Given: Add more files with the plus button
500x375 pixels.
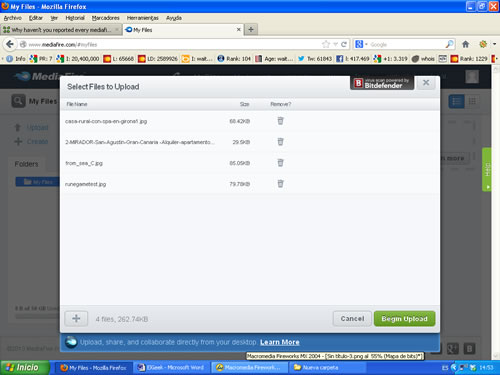Looking at the screenshot, I should [x=76, y=318].
